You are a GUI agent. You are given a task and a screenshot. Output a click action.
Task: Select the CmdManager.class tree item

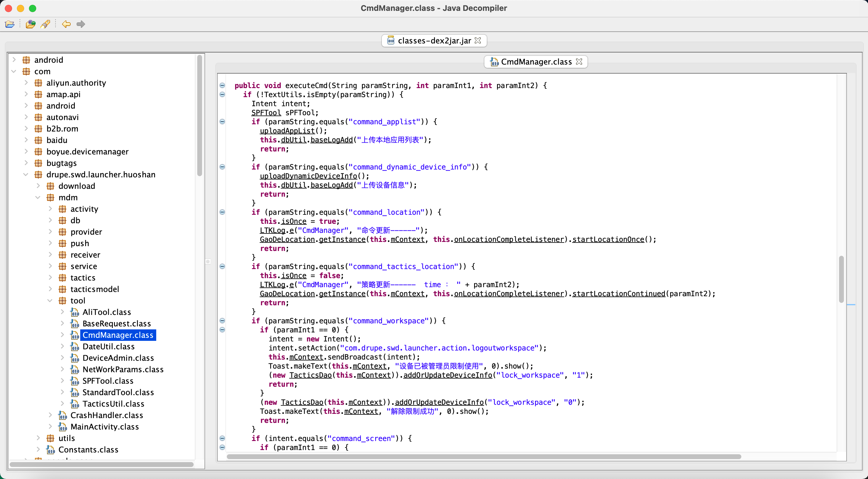[118, 335]
